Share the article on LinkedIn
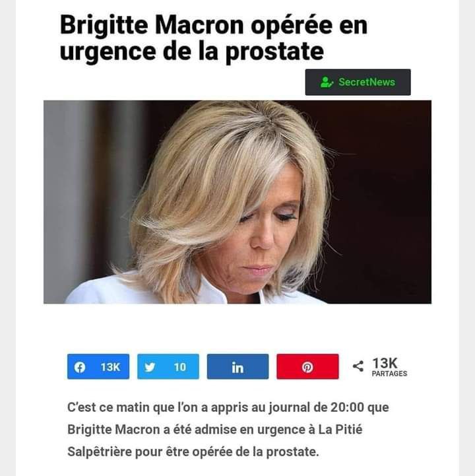Screen dimensions: 475x476 (x=237, y=366)
